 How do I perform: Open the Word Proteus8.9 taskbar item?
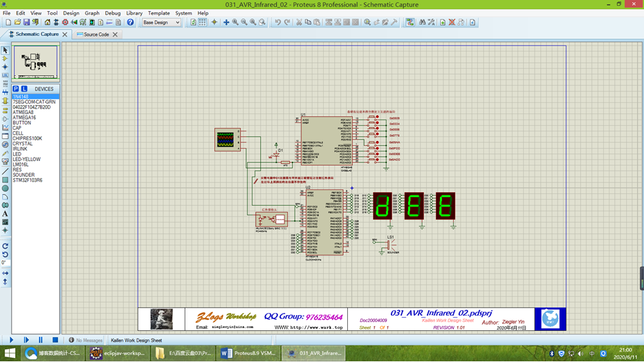click(x=248, y=353)
